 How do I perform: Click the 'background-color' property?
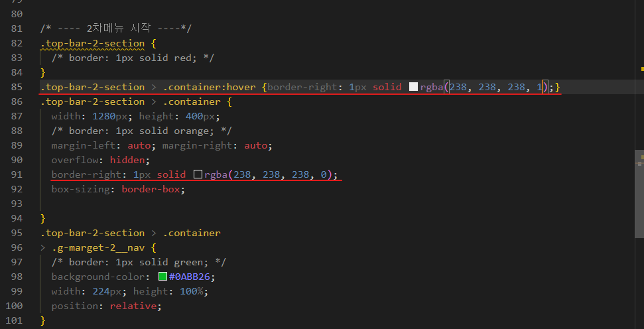click(98, 277)
